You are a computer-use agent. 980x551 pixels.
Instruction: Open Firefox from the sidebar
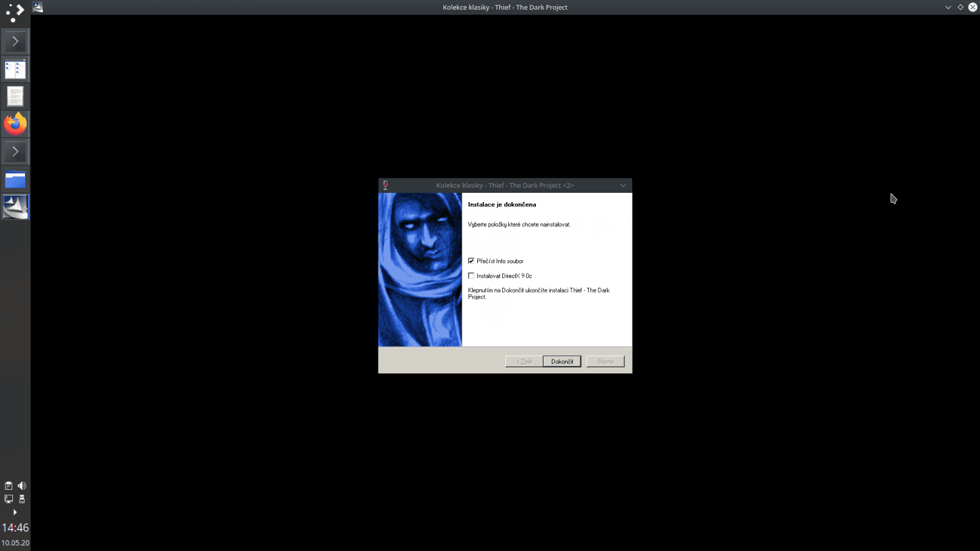(x=15, y=123)
